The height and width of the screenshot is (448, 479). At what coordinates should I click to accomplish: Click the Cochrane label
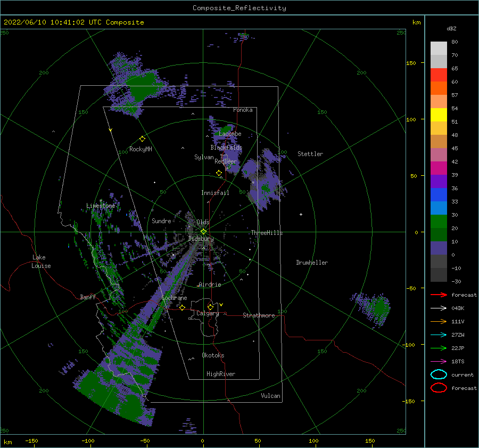(x=174, y=298)
